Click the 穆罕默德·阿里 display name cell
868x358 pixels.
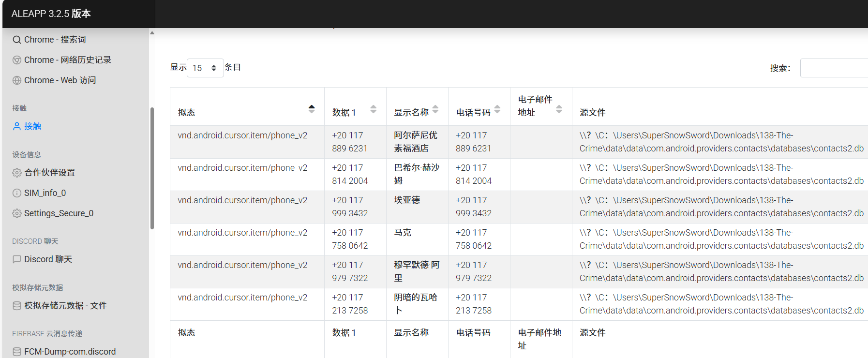[417, 271]
